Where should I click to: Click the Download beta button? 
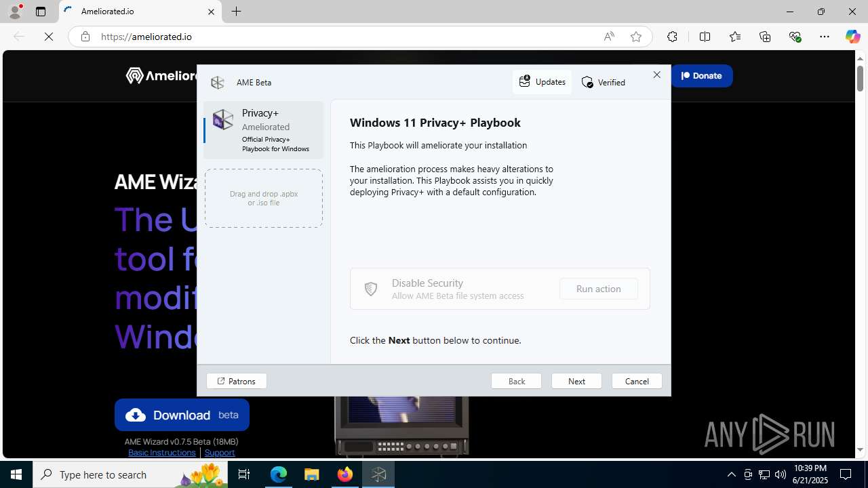[182, 415]
